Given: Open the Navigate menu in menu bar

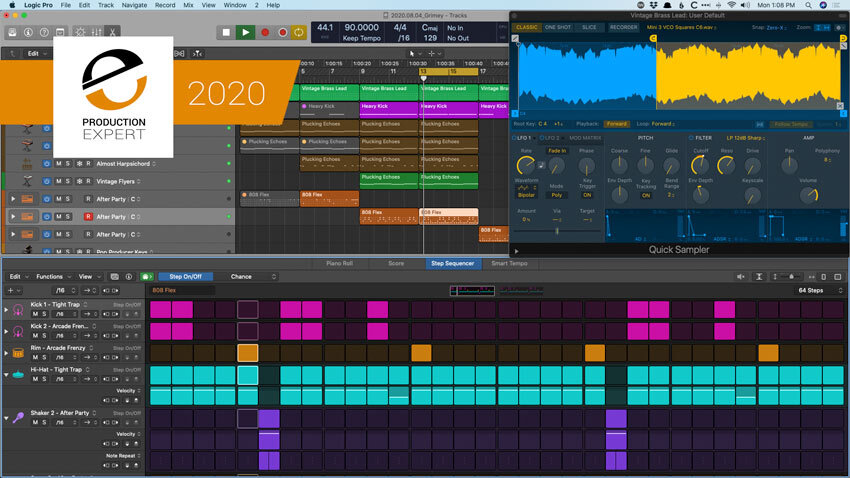Looking at the screenshot, I should click(x=134, y=5).
